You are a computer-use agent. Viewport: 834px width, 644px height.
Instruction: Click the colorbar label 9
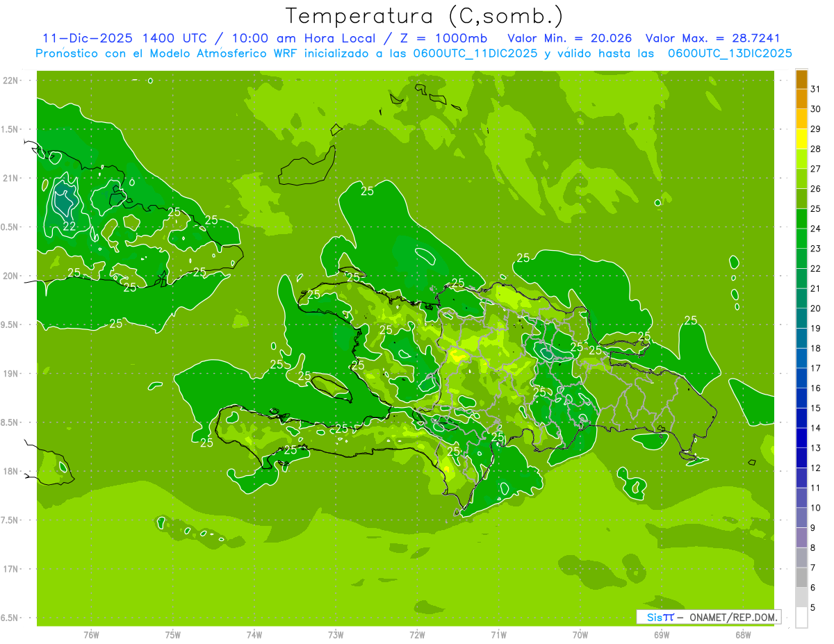pyautogui.click(x=813, y=528)
